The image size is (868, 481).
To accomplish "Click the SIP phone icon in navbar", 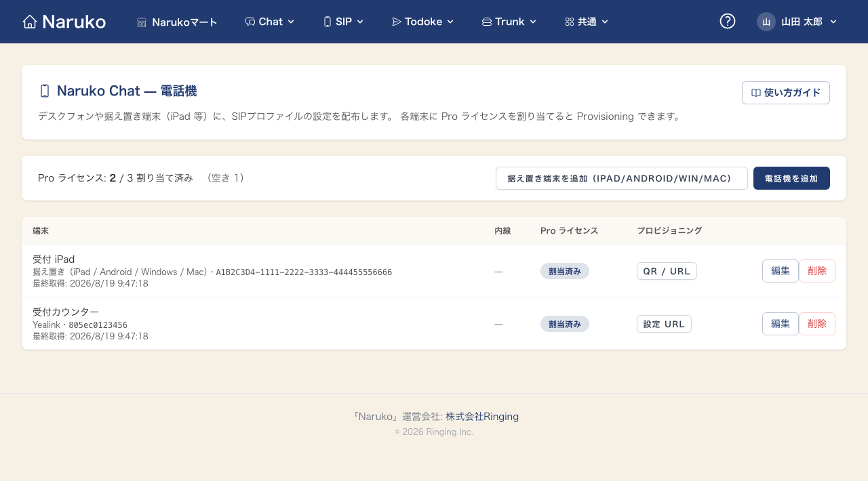I will tap(328, 22).
